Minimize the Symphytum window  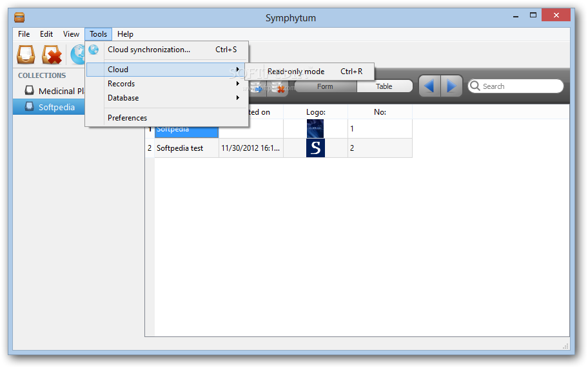516,16
